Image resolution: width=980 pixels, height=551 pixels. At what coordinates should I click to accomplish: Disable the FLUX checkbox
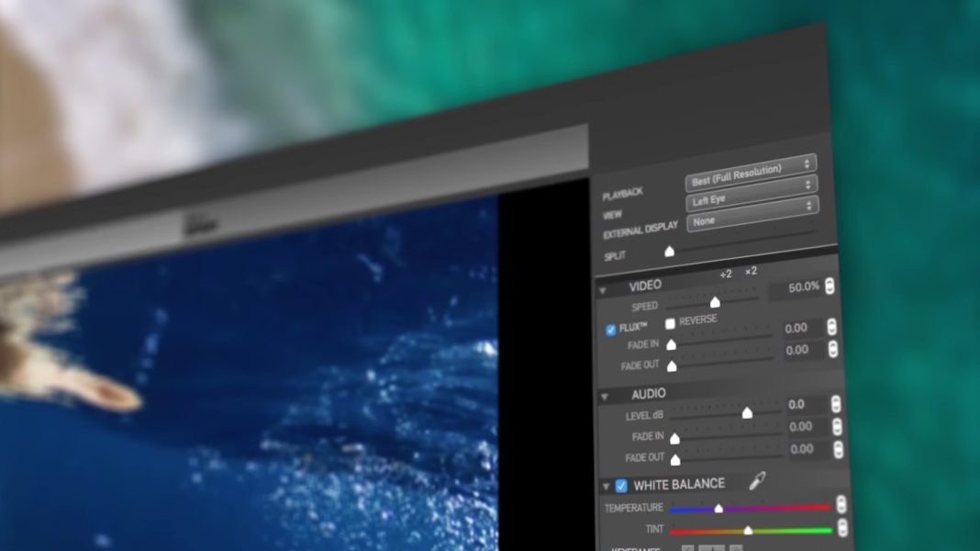(610, 329)
